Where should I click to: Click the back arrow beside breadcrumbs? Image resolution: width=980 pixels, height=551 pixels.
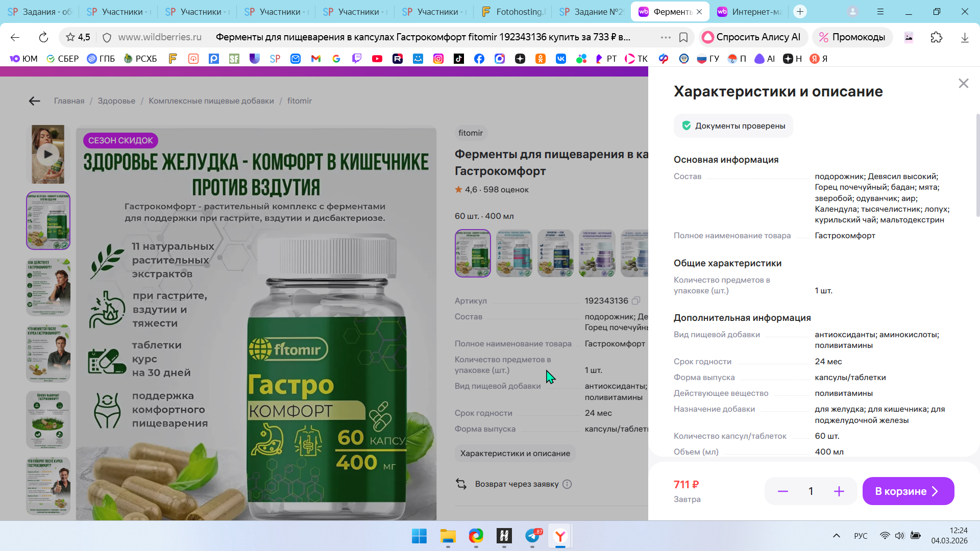(x=34, y=101)
